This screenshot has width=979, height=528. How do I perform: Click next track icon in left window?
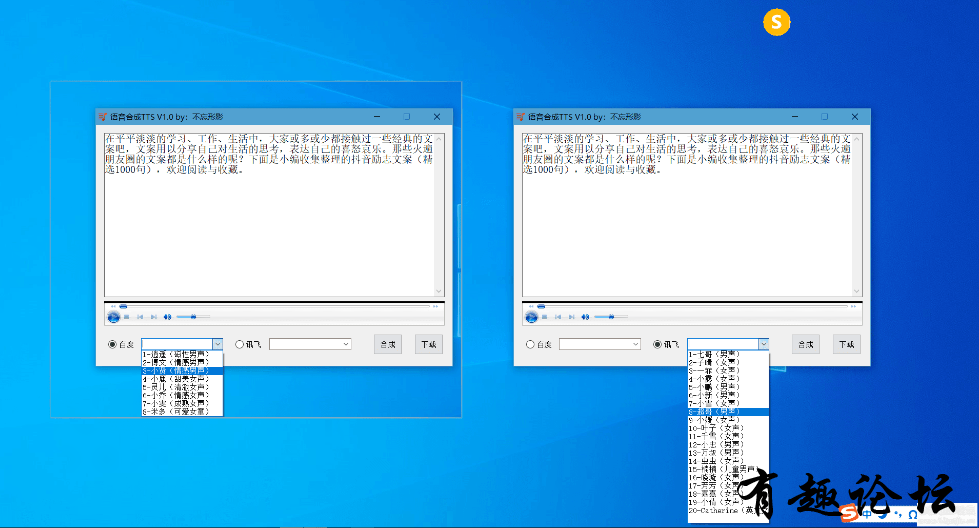coord(154,317)
